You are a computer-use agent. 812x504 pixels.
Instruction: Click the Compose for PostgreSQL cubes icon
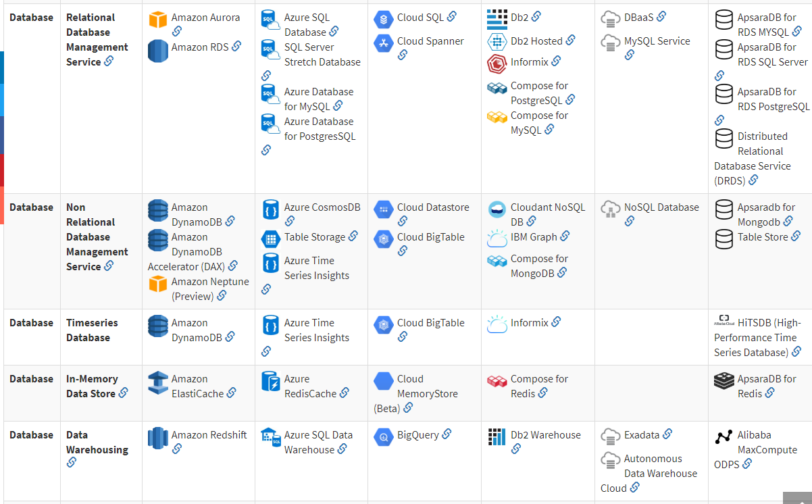pos(497,88)
